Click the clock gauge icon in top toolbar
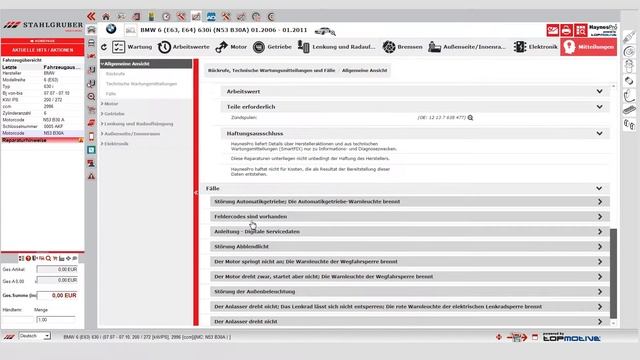Viewport: 640px width, 360px height. pos(166,17)
